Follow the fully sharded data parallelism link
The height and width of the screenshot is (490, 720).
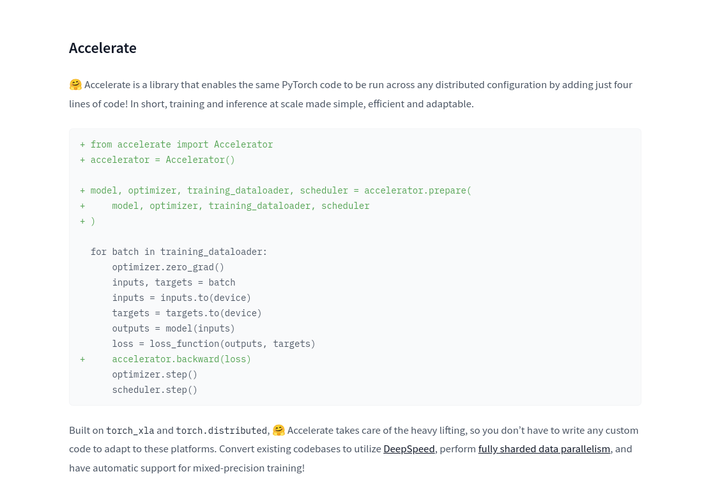pyautogui.click(x=544, y=449)
